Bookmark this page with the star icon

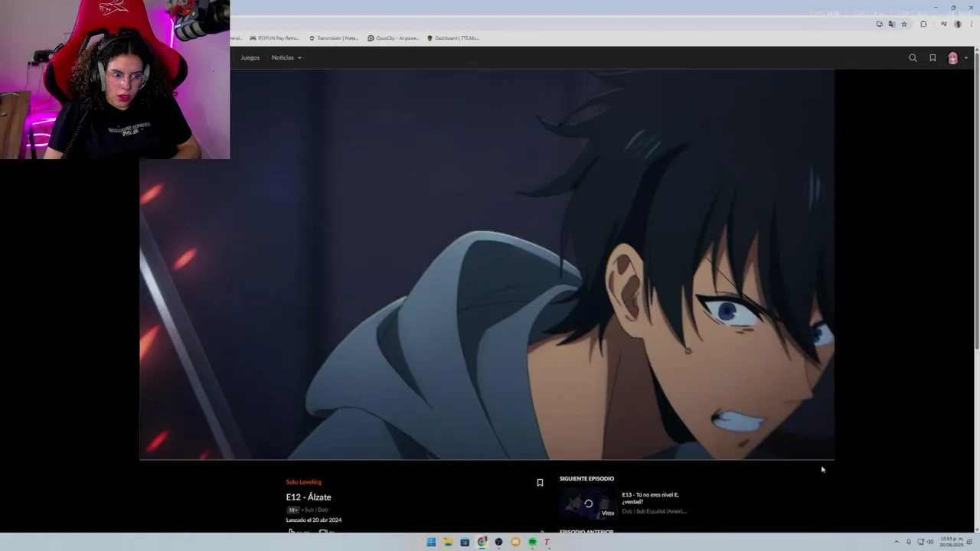click(x=904, y=24)
